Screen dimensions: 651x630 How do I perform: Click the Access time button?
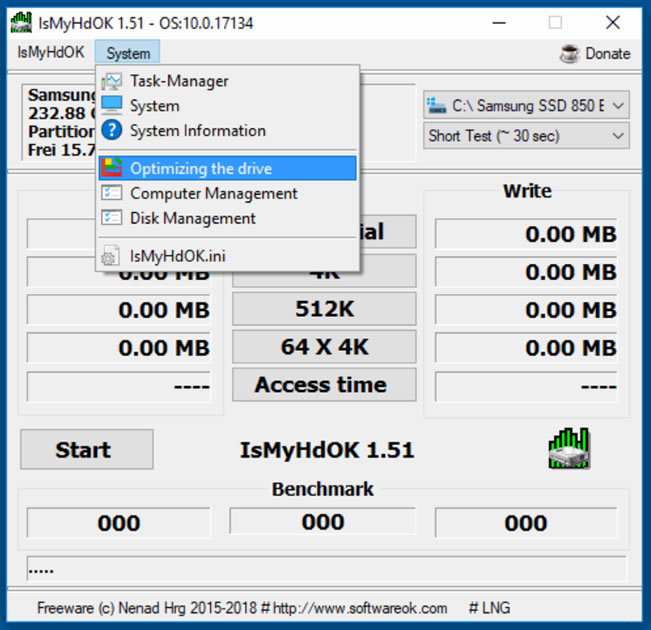[x=324, y=385]
